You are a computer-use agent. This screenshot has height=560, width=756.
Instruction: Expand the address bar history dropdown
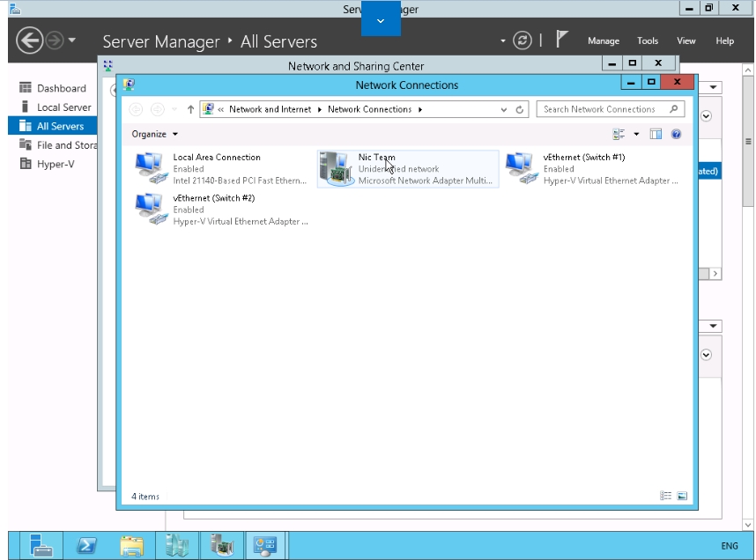[x=504, y=110]
